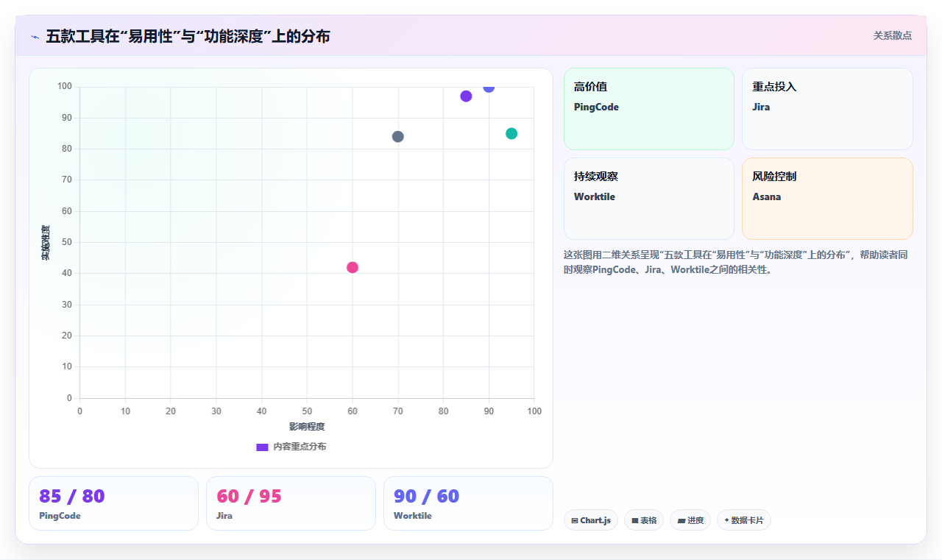The width and height of the screenshot is (942, 560).
Task: Toggle the 内容重点分布 legend item
Action: click(291, 447)
